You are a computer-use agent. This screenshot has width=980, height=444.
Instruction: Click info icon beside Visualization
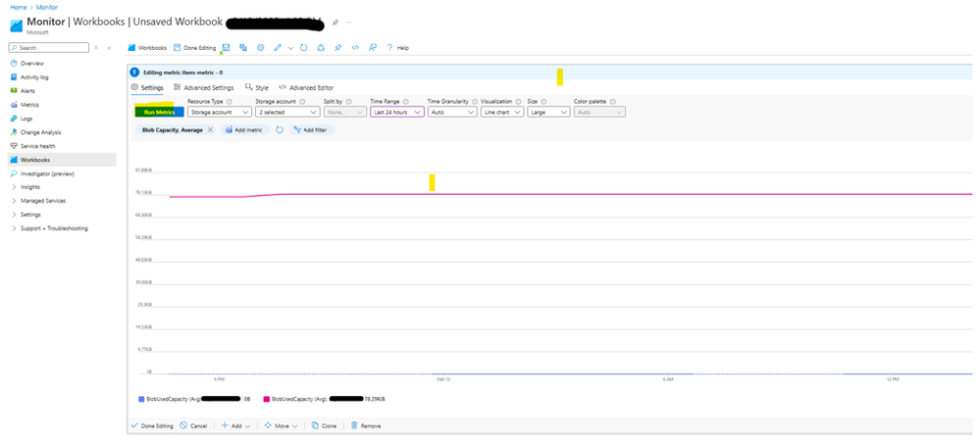coord(518,101)
